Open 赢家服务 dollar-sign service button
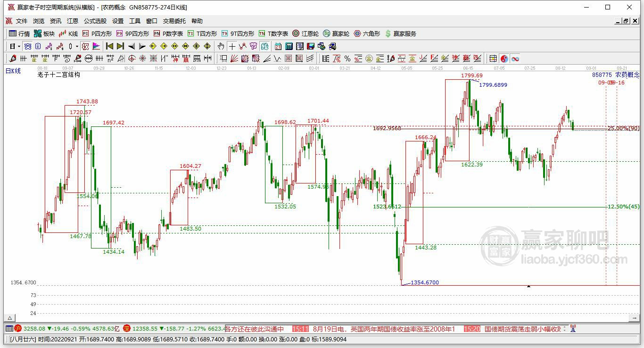The width and height of the screenshot is (644, 348). point(401,33)
